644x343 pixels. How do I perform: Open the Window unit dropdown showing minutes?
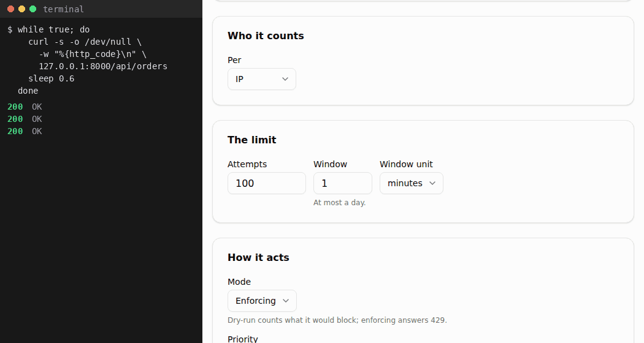(x=411, y=183)
